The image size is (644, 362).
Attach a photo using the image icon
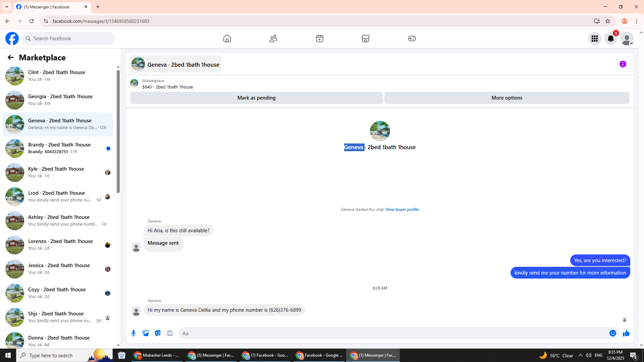tap(146, 333)
